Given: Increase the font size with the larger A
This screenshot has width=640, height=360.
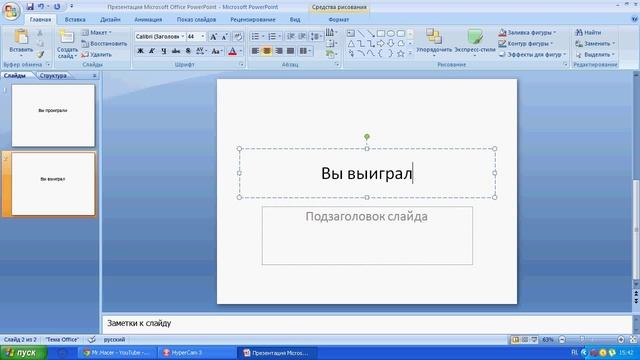Looking at the screenshot, I should pyautogui.click(x=213, y=37).
